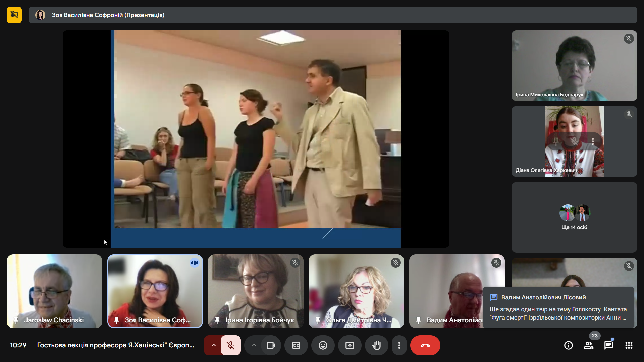Viewport: 644px width, 362px height.
Task: Open the chat panel
Action: coord(609,345)
